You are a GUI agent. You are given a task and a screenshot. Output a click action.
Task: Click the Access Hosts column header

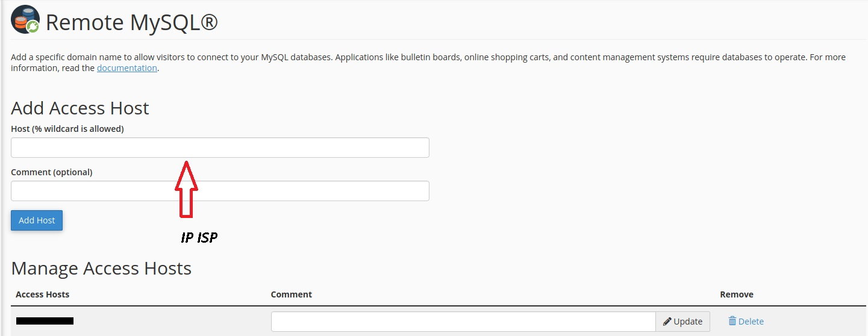coord(42,294)
